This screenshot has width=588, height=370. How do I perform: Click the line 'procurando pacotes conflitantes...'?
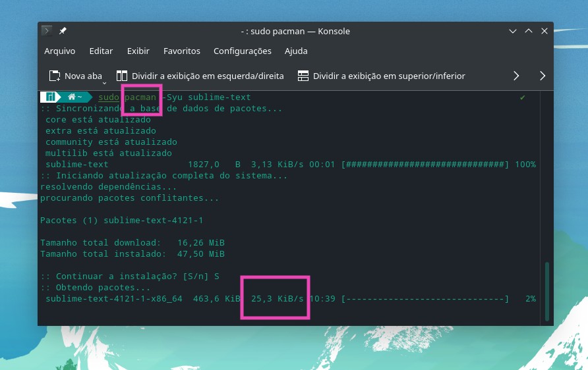(129, 198)
